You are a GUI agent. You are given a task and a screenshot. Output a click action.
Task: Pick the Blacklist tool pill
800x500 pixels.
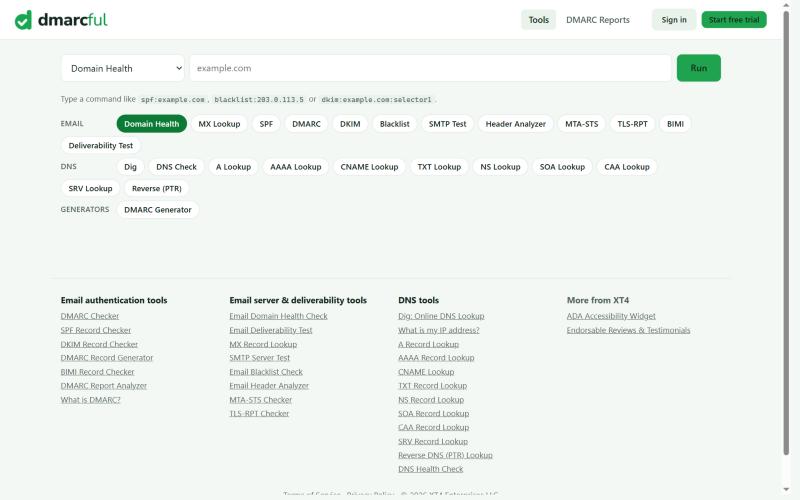click(x=394, y=123)
